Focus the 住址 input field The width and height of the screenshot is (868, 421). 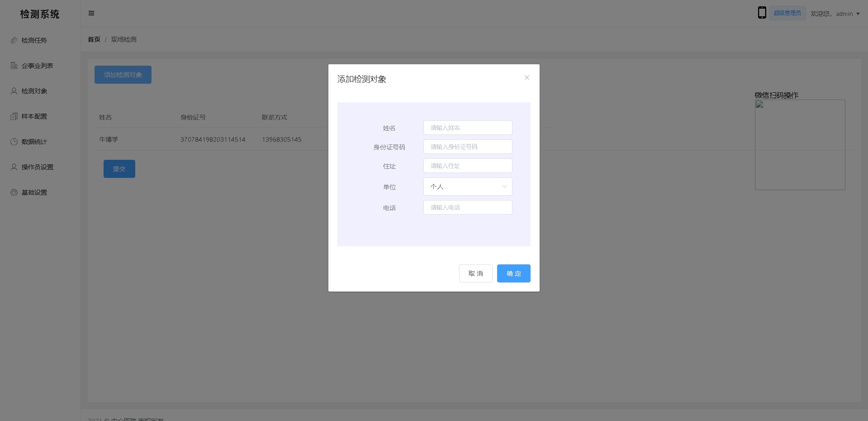pos(468,166)
